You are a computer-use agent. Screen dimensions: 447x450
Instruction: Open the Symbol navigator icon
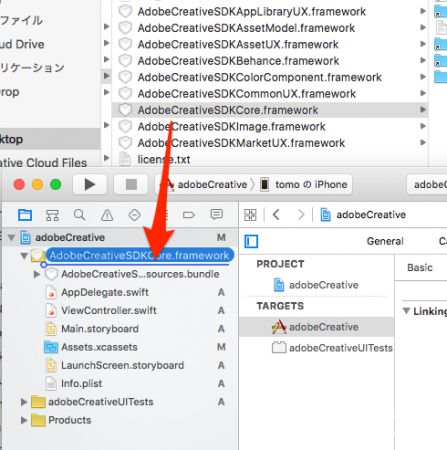click(52, 215)
